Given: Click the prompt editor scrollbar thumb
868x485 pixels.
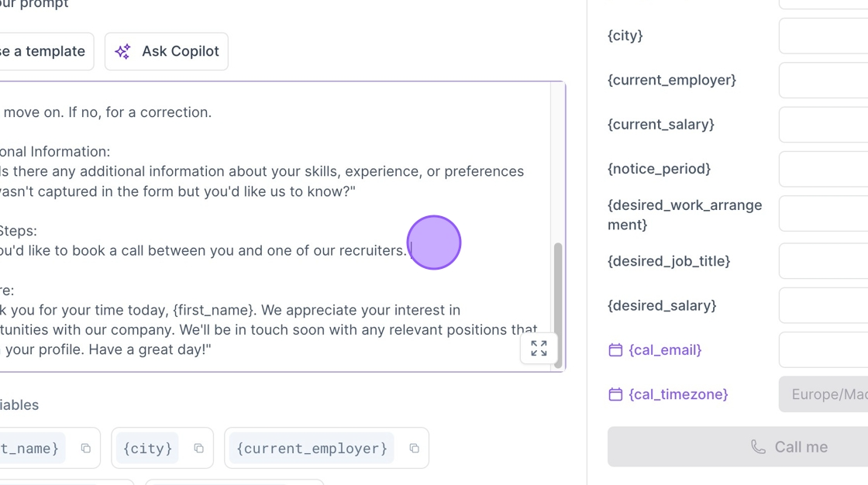Looking at the screenshot, I should coord(557,287).
